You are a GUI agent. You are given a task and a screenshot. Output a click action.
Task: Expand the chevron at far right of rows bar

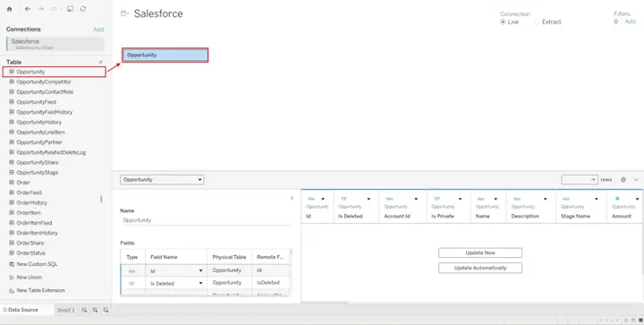point(636,180)
